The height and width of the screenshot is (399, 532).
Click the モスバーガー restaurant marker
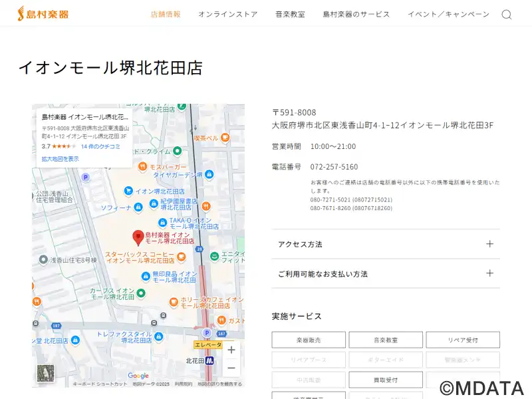click(142, 167)
